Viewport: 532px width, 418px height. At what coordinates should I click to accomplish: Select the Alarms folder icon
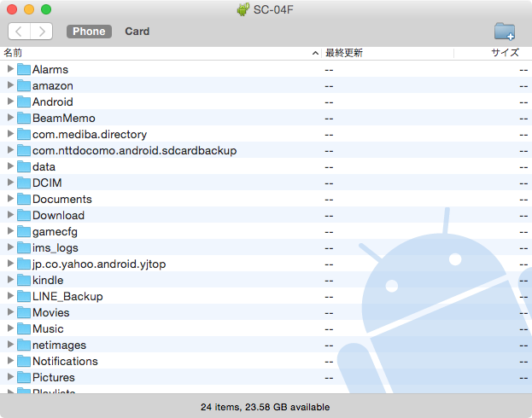tap(24, 69)
